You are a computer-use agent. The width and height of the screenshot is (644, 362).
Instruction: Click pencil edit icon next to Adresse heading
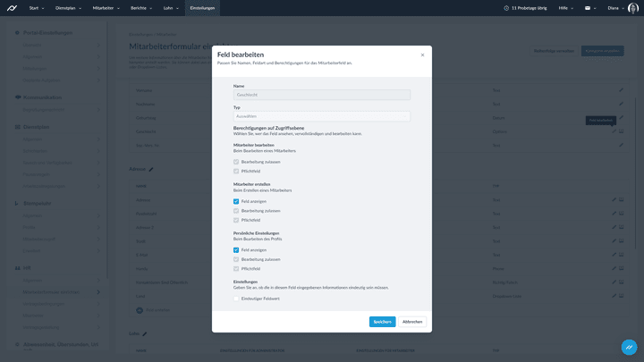coord(151,169)
